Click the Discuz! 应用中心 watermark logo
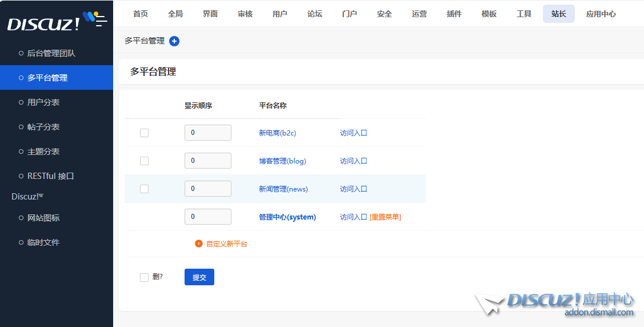Image resolution: width=644 pixels, height=327 pixels. [x=554, y=304]
